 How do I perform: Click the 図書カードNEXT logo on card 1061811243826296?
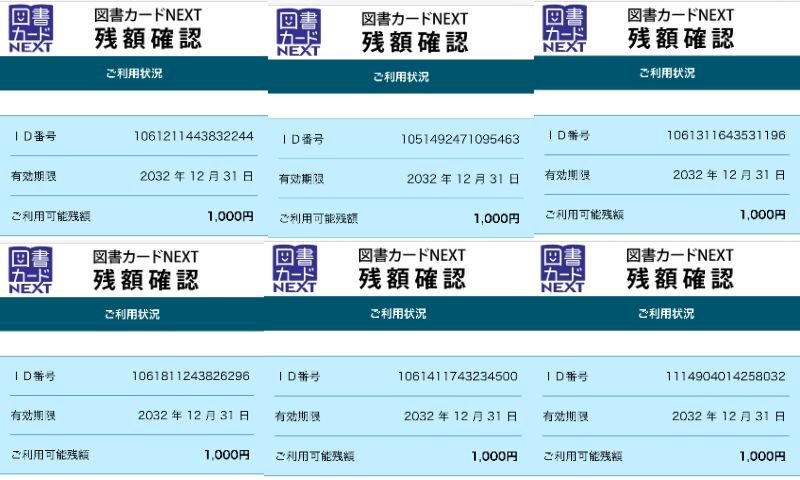pos(31,270)
